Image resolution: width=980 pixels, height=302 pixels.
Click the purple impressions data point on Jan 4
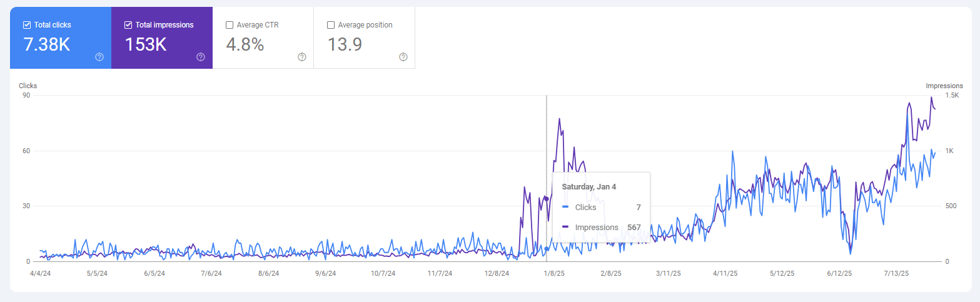(547, 199)
